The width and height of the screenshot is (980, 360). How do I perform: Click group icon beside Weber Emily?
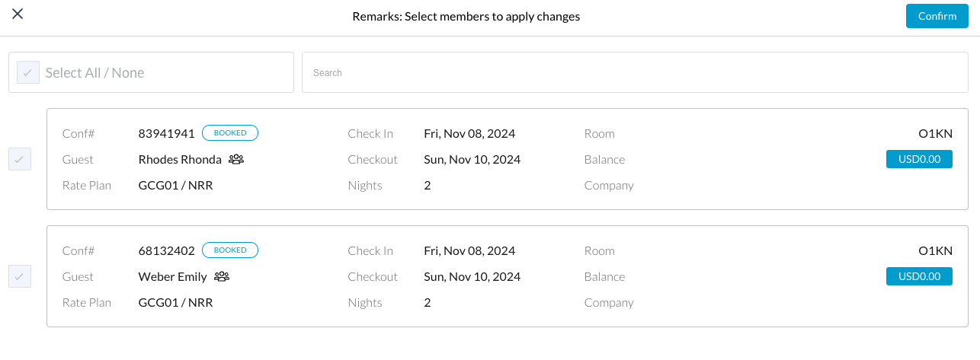222,277
